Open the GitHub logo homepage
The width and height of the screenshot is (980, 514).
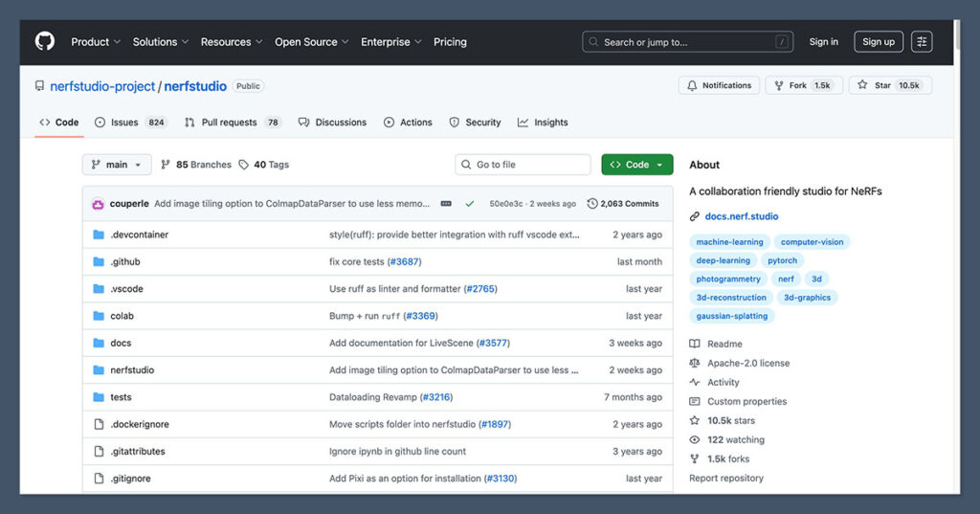click(x=44, y=42)
